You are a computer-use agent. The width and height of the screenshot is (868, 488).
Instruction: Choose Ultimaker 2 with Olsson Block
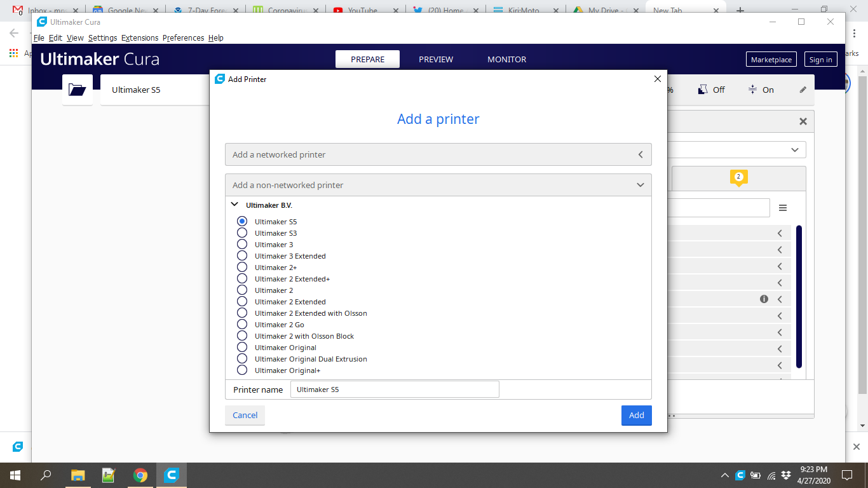(242, 335)
